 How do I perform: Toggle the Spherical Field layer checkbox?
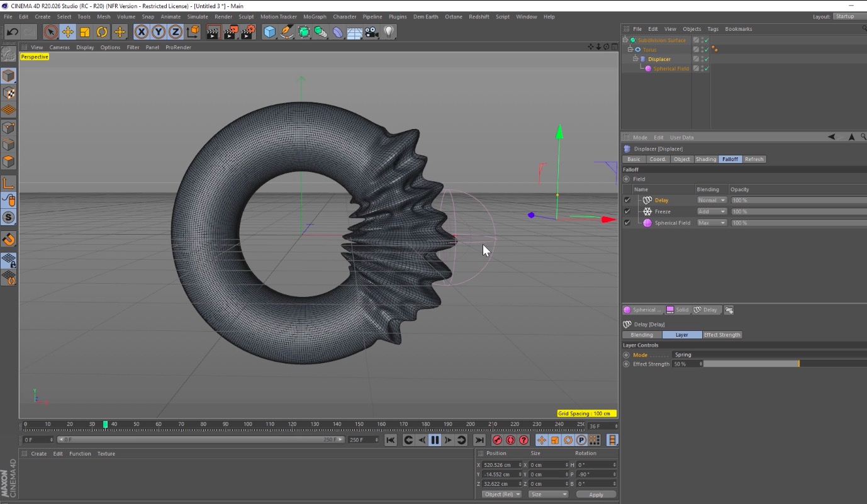pyautogui.click(x=627, y=223)
